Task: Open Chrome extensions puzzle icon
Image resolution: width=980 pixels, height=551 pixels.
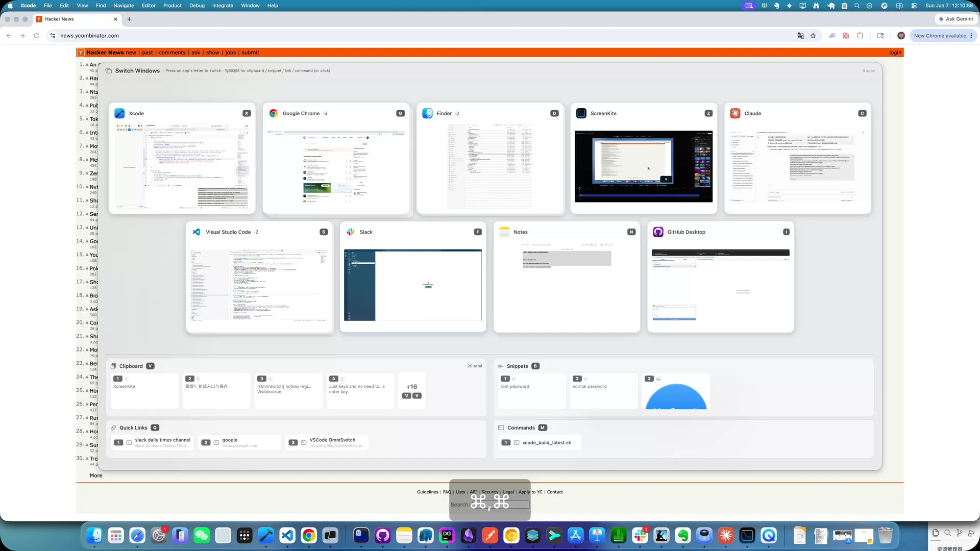Action: coord(860,35)
